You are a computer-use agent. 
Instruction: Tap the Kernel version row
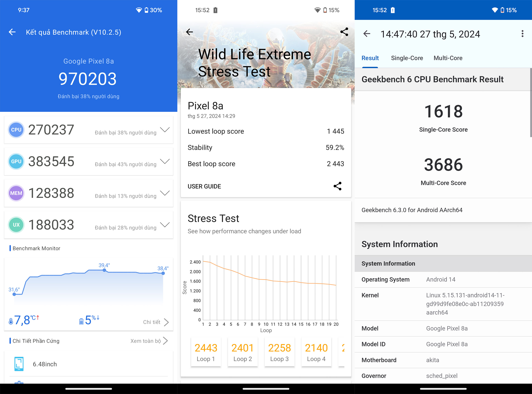(443, 304)
